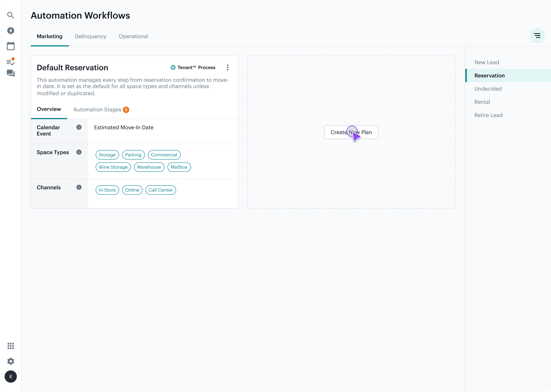Select Retire Lead in the side list
Image resolution: width=551 pixels, height=392 pixels.
tap(488, 115)
